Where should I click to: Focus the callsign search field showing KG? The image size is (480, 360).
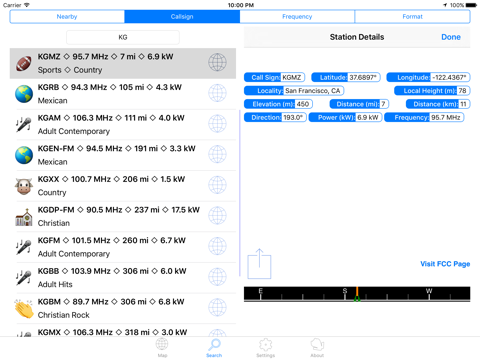point(123,37)
